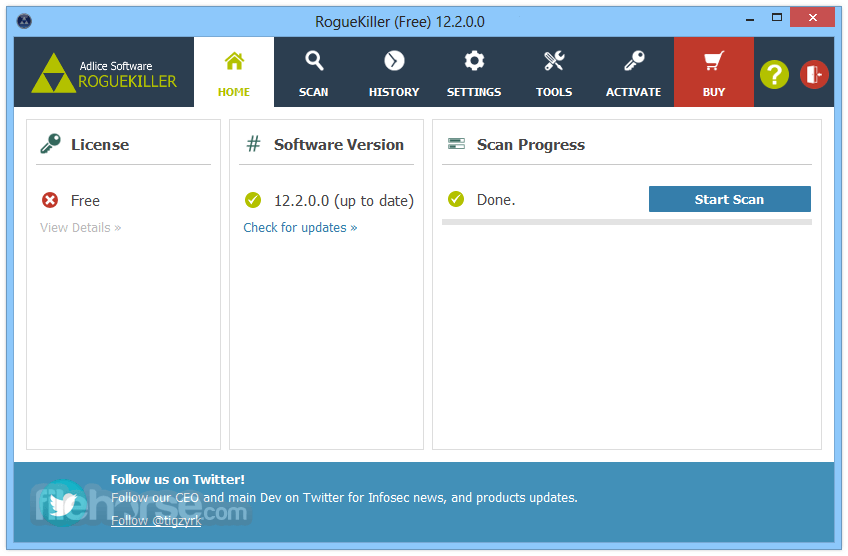Open the Home tab
The image size is (848, 556).
click(234, 72)
